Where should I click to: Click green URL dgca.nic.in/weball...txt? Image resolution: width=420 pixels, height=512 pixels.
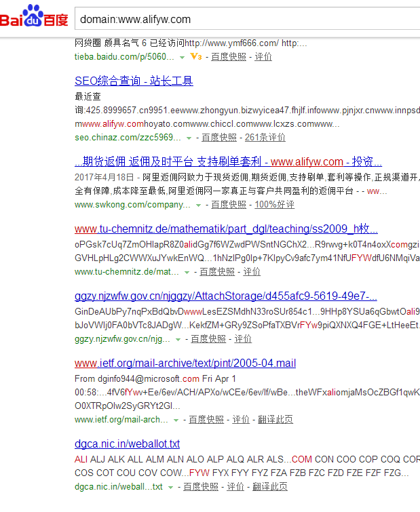(x=119, y=487)
